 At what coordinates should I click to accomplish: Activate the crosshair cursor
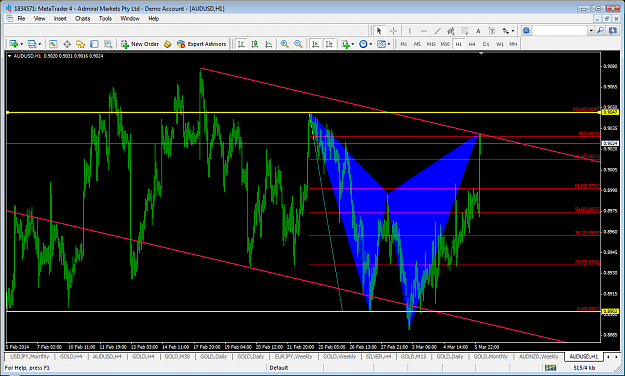393,31
